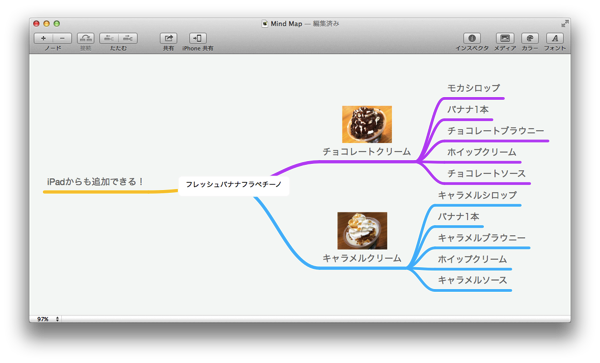Click the connection (接続) toolbar icon

[x=86, y=38]
